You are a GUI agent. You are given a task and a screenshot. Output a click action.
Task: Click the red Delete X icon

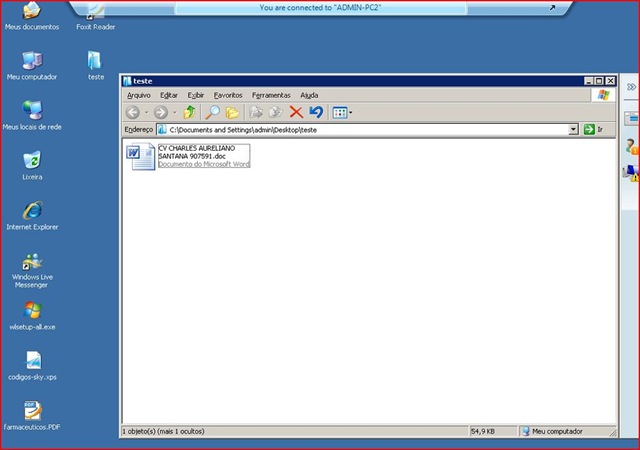[296, 113]
